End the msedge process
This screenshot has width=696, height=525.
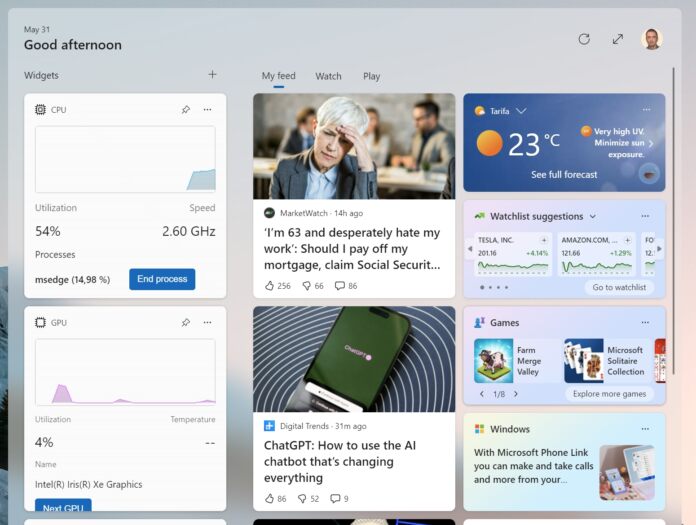(x=162, y=279)
